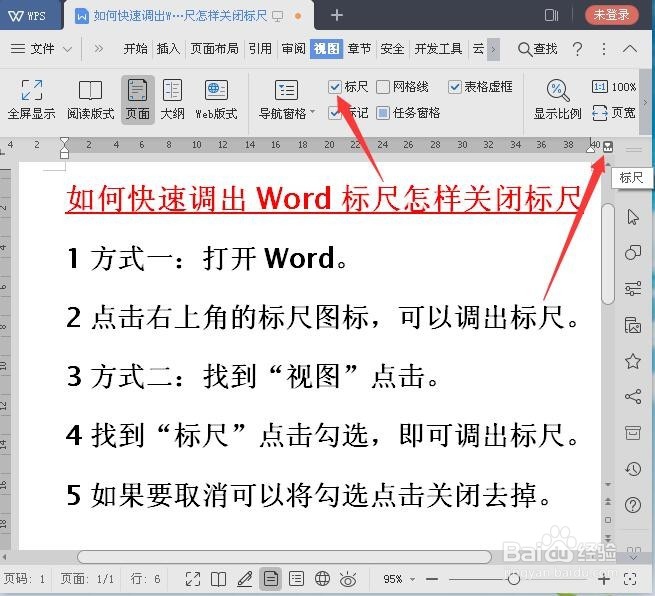Open the help icon in right sidebar
The image size is (655, 596).
point(633,505)
